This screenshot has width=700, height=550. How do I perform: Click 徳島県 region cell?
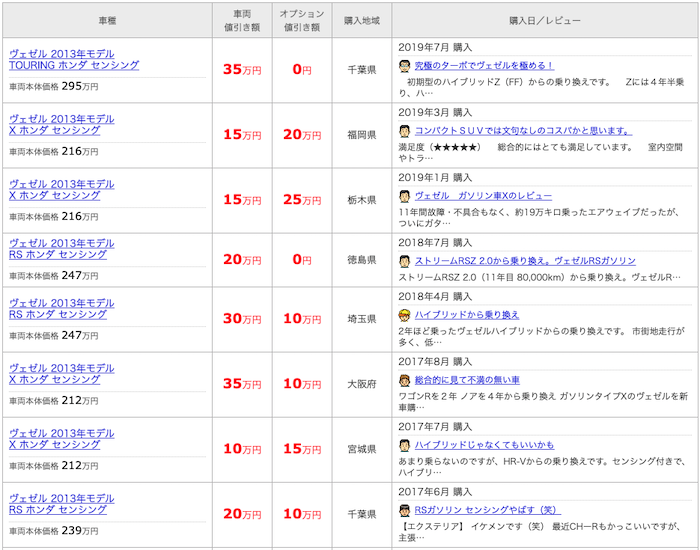point(362,260)
